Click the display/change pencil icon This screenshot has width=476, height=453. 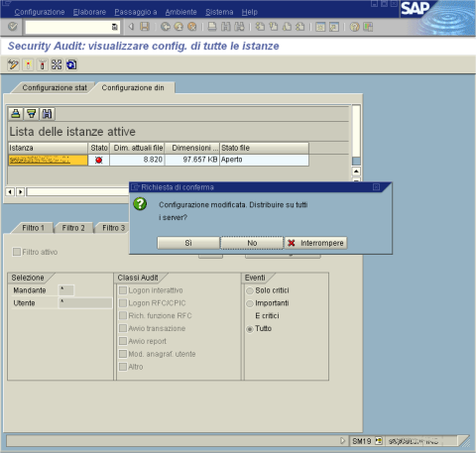pyautogui.click(x=14, y=64)
